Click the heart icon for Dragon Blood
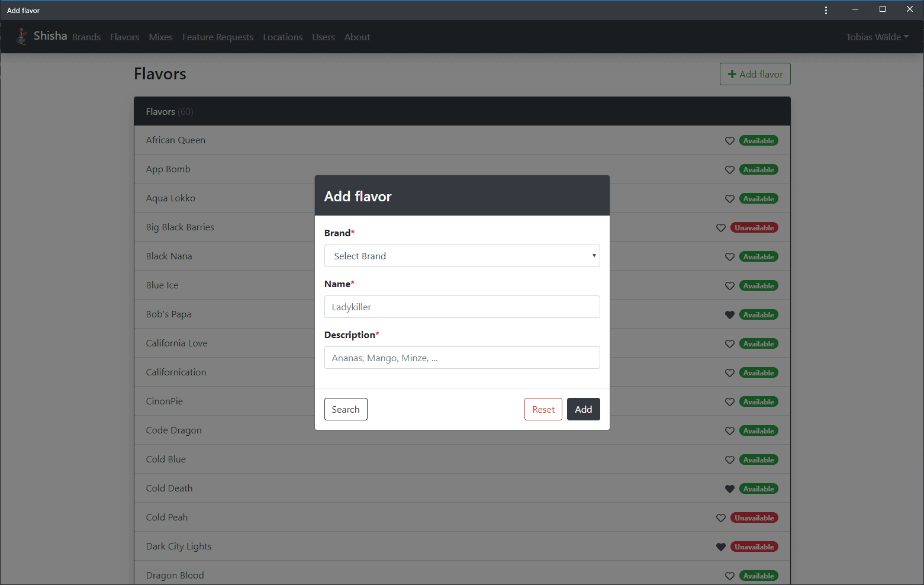The width and height of the screenshot is (924, 585). pos(730,576)
